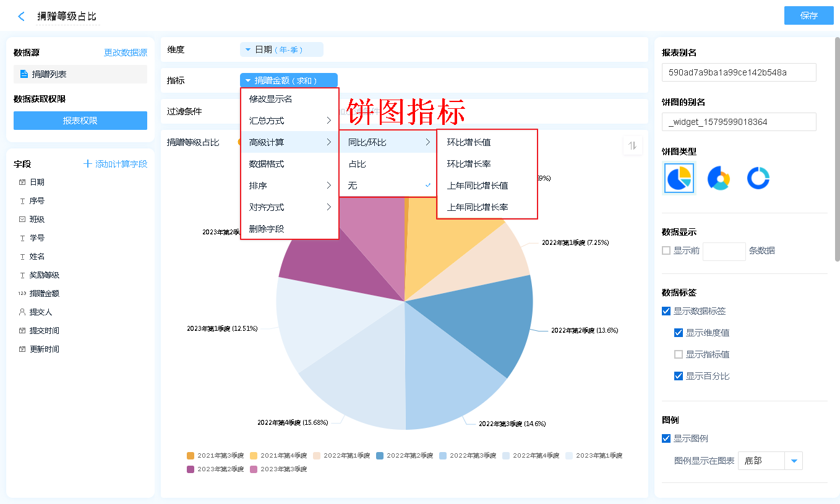Open the legend position 底部 dropdown
Screen dimensions: 840x504
(793, 461)
